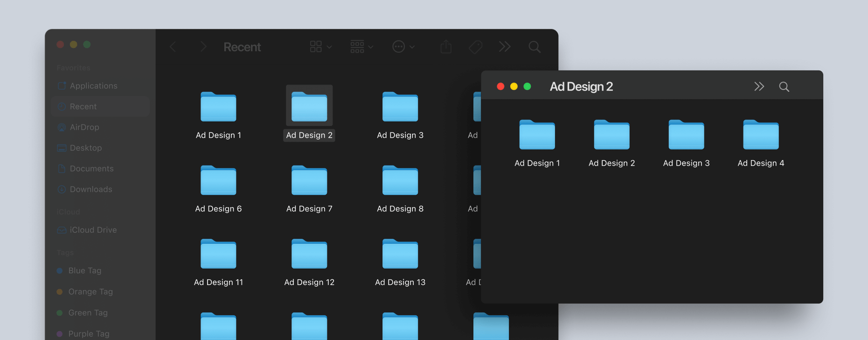Open view options chevron beside icon view

point(329,47)
